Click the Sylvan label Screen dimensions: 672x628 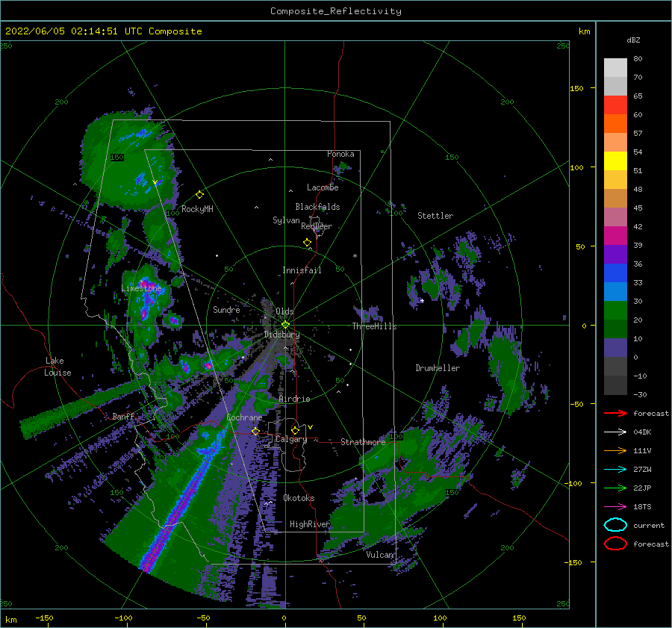tap(286, 220)
